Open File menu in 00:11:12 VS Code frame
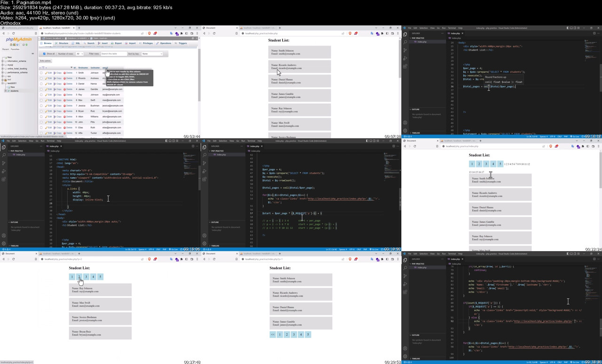 (x=409, y=28)
